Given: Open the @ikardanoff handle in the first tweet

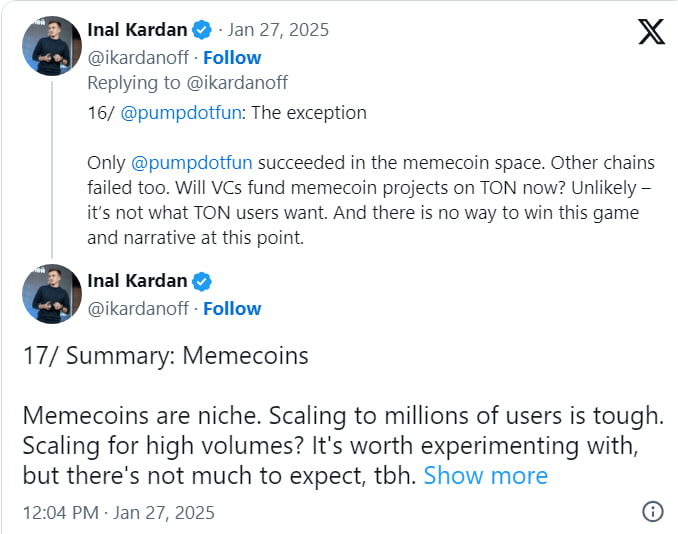Looking at the screenshot, I should (x=138, y=57).
